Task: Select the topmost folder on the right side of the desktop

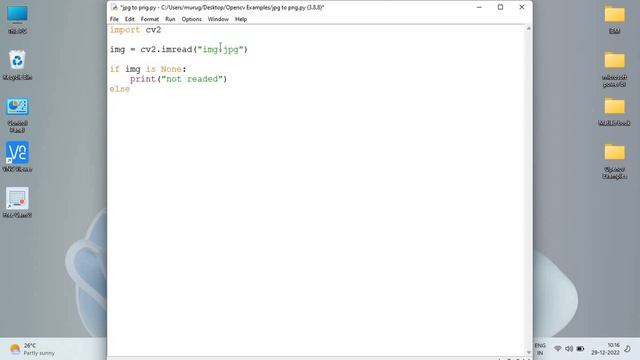Action: point(614,19)
